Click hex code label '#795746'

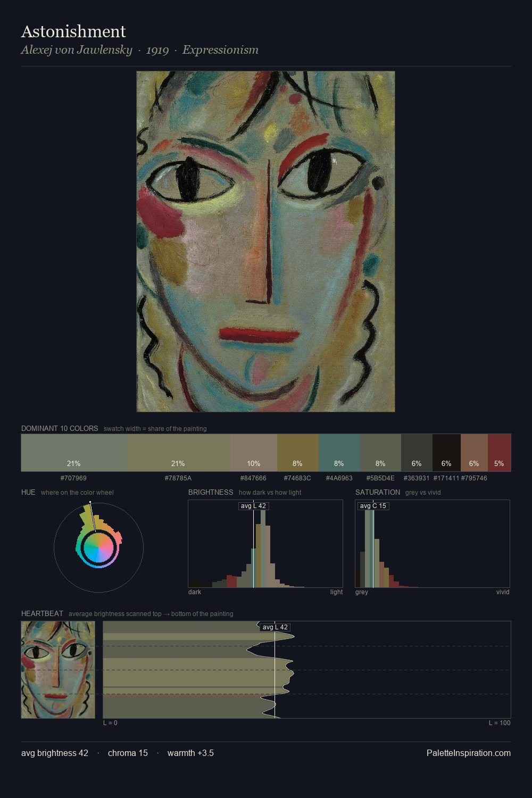point(474,478)
